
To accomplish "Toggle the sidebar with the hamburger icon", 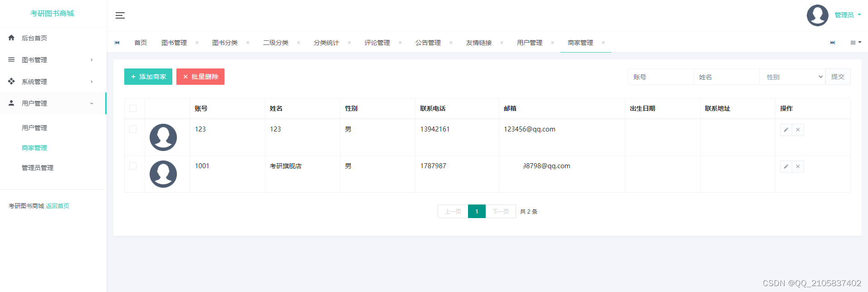I will click(120, 15).
